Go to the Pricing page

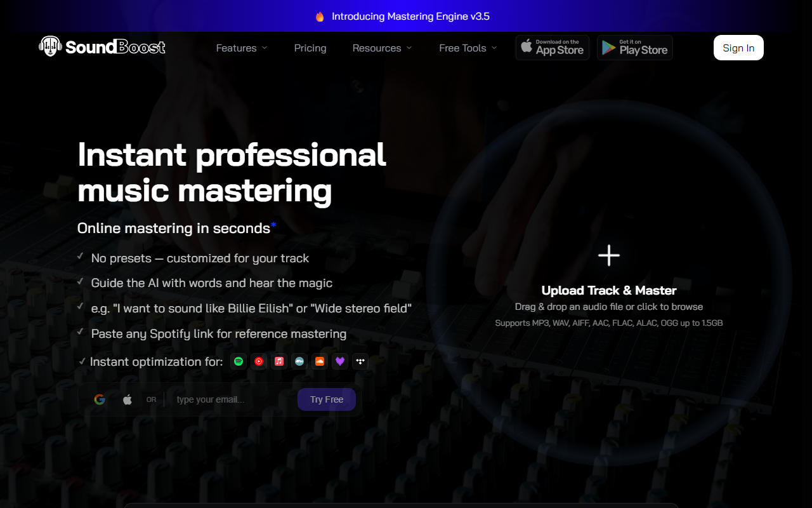click(x=310, y=48)
